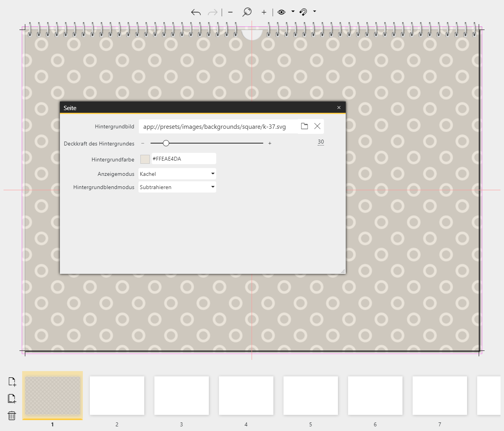Open the eye view options dropdown arrow
The height and width of the screenshot is (431, 504).
[x=293, y=12]
